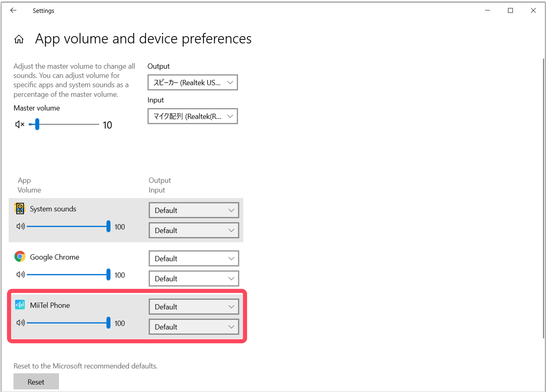Click the Google Chrome app icon
This screenshot has height=392, width=546.
click(x=20, y=256)
